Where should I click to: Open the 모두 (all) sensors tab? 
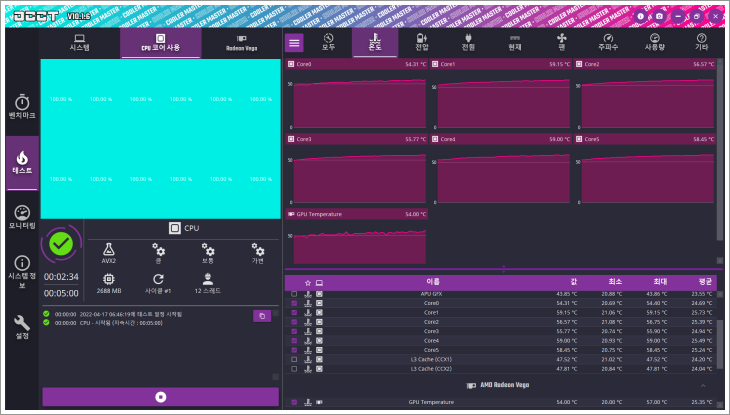[x=328, y=42]
